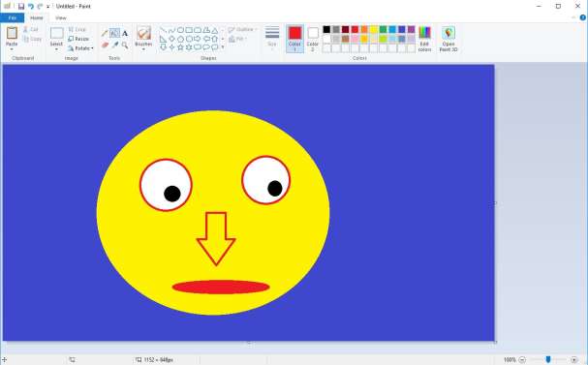This screenshot has height=365, width=588.
Task: Open the Rotate dropdown
Action: [80, 48]
